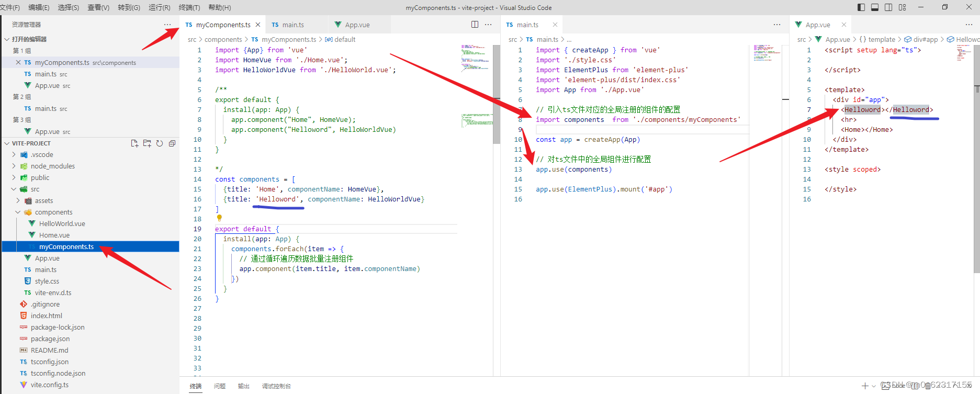Screen dimensions: 980x394
Task: Refresh the explorer via the refresh icon
Action: (160, 143)
